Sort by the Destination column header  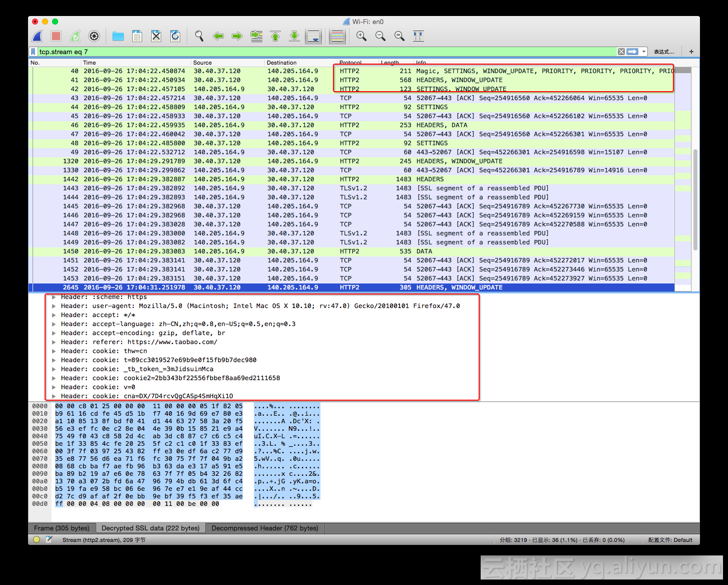(x=300, y=63)
